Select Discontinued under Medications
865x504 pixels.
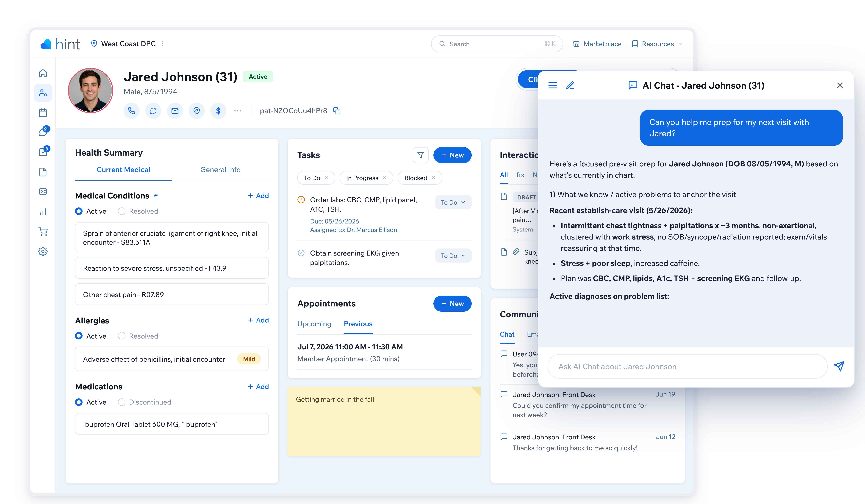tap(144, 402)
